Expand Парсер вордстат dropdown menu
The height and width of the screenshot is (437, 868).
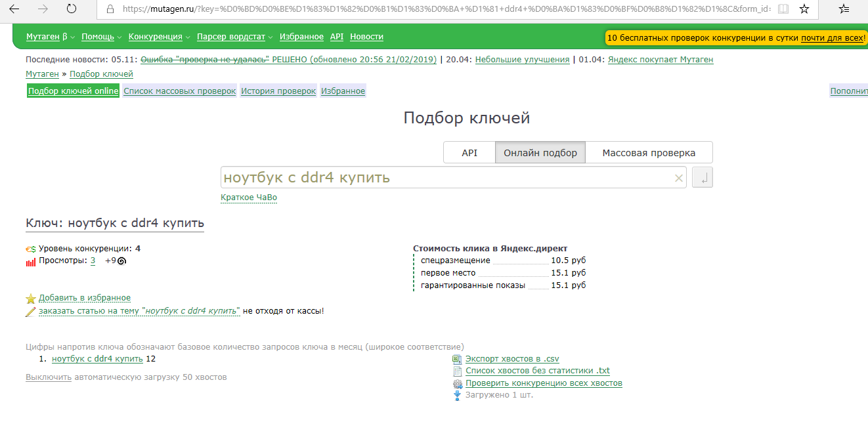point(234,37)
